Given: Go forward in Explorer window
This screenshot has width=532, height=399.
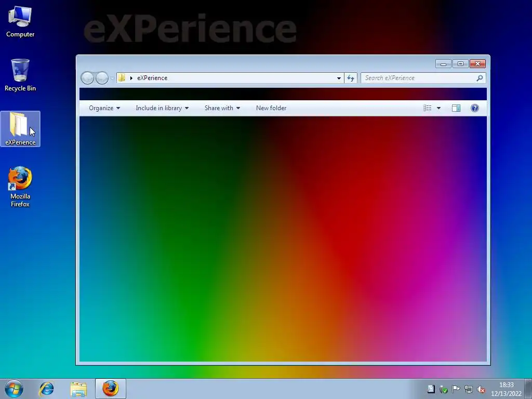Looking at the screenshot, I should (x=102, y=78).
